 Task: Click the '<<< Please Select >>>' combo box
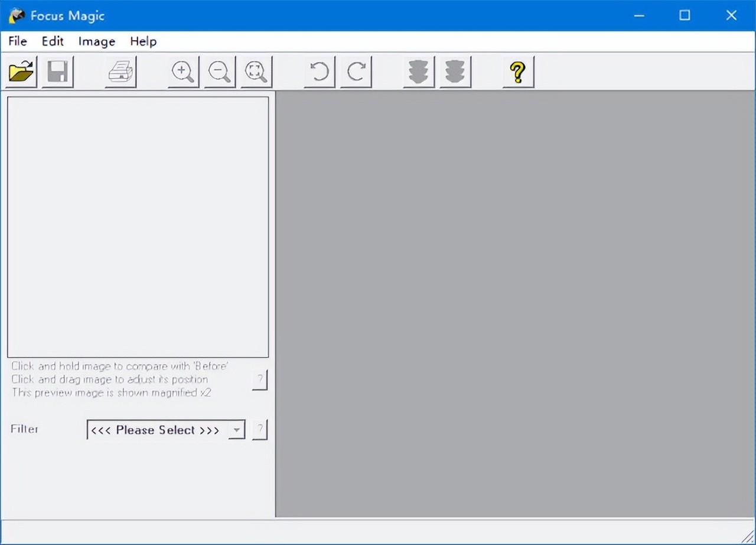point(157,430)
